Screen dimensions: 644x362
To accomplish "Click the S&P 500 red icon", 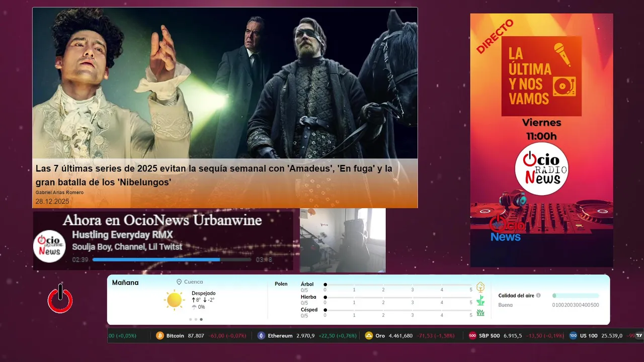I will point(472,336).
